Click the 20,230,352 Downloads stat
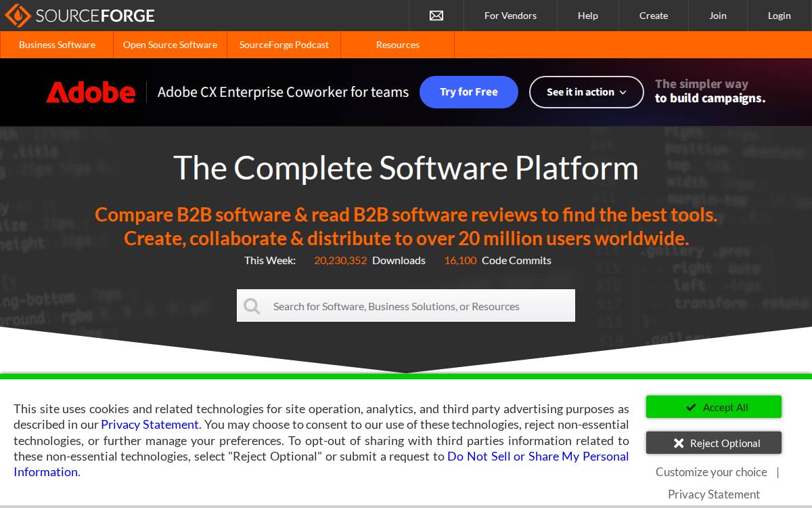Viewport: 812px width, 508px height. pos(369,260)
